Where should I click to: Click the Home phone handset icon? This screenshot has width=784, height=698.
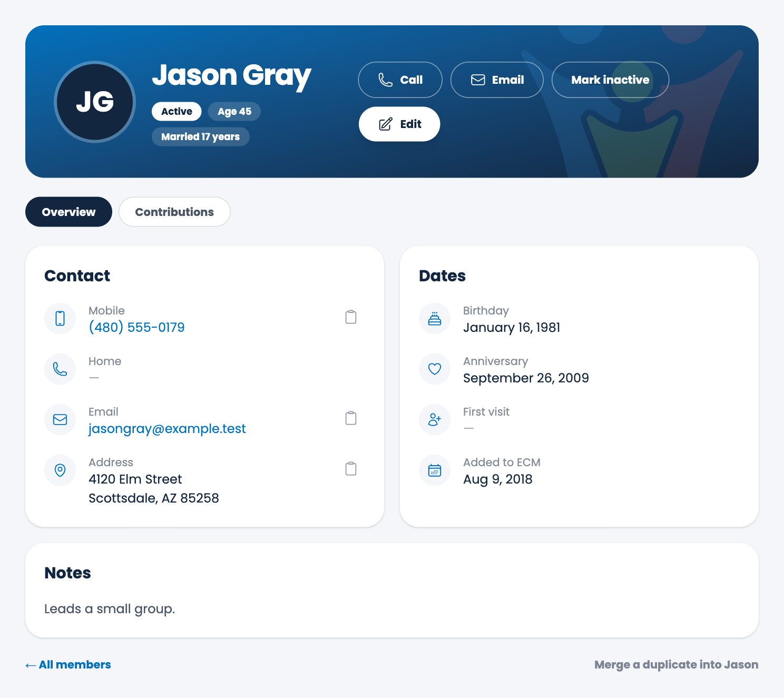click(60, 369)
